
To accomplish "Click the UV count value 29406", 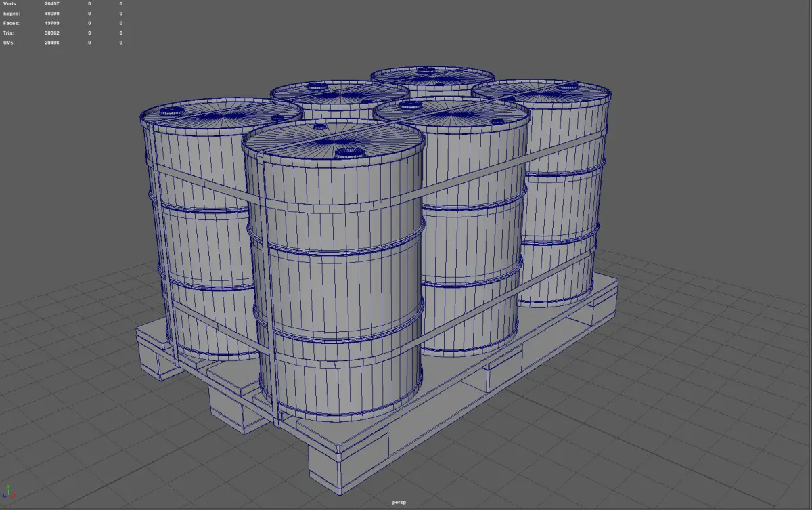I will pyautogui.click(x=52, y=43).
